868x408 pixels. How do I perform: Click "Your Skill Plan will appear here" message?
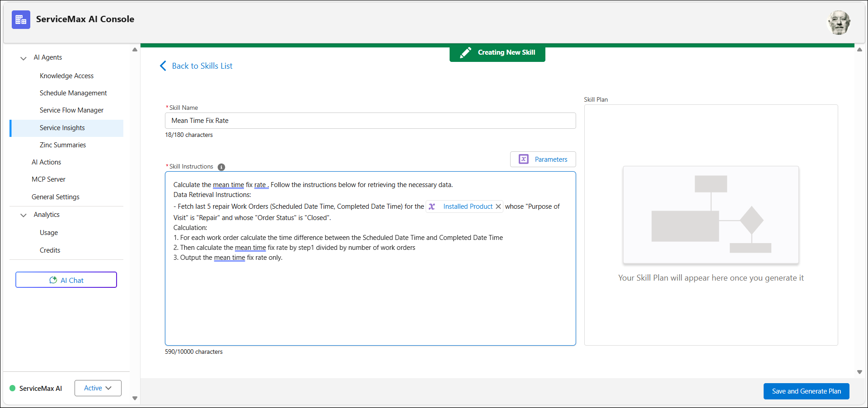pos(711,278)
